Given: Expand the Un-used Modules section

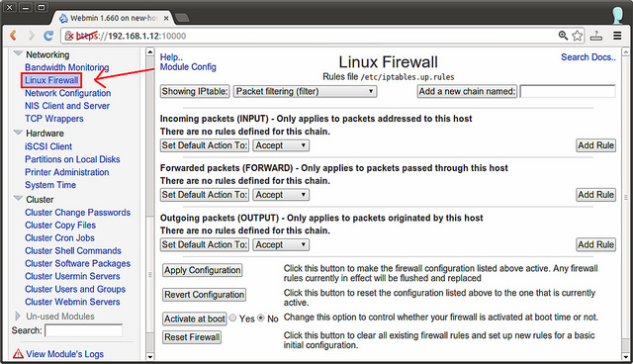Looking at the screenshot, I should click(x=18, y=316).
